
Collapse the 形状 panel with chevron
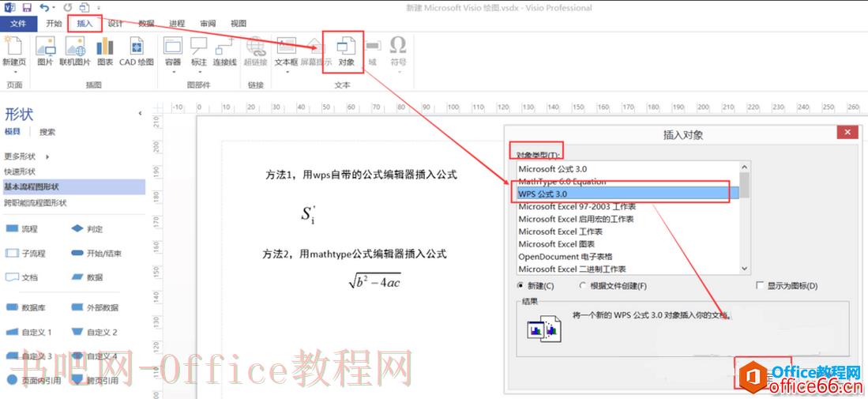(x=140, y=114)
